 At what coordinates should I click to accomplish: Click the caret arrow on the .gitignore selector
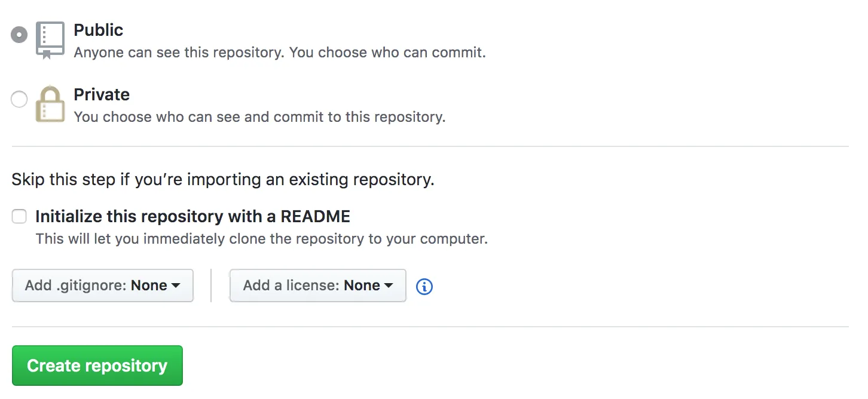pos(176,286)
